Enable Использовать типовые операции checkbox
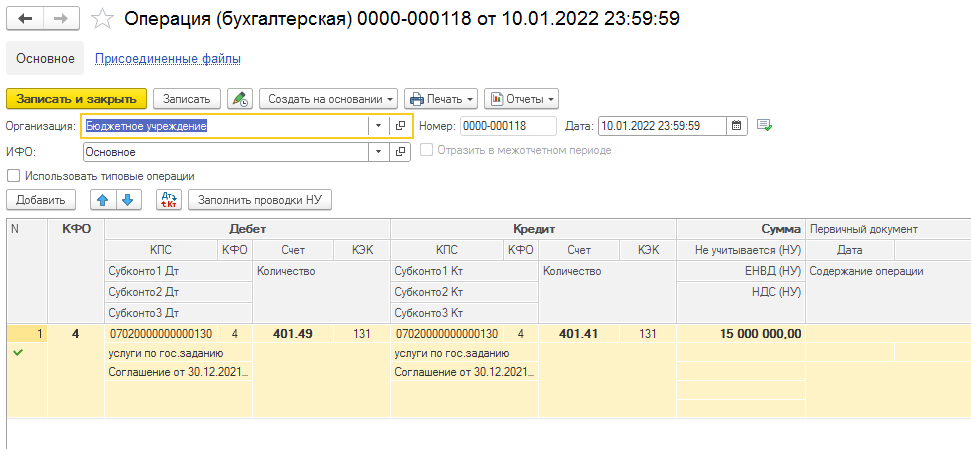The height and width of the screenshot is (449, 971). click(13, 176)
